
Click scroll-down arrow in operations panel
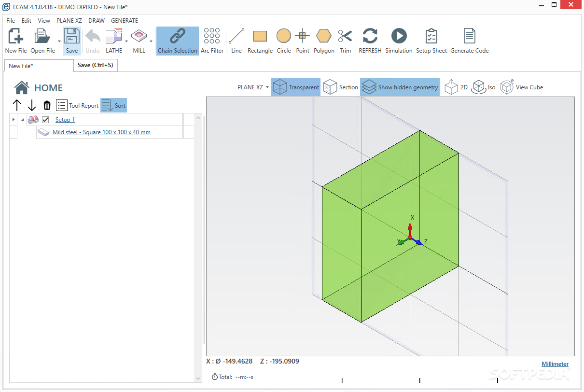(x=198, y=378)
